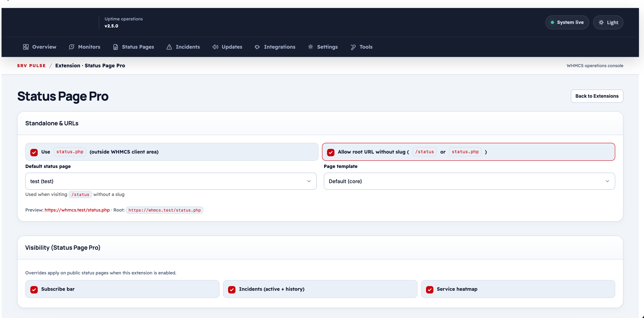Screen dimensions: 644x318
Task: Click the Status Pages document icon
Action: pos(115,47)
